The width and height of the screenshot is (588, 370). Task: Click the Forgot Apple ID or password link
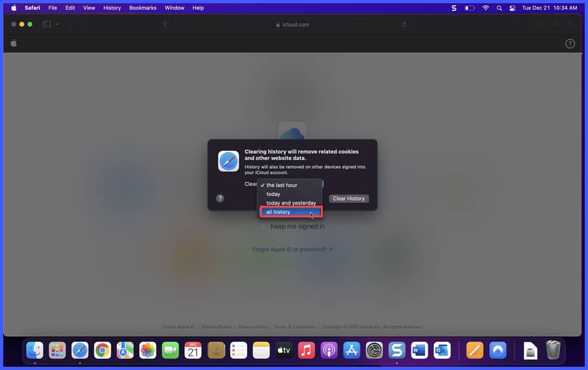click(x=292, y=249)
